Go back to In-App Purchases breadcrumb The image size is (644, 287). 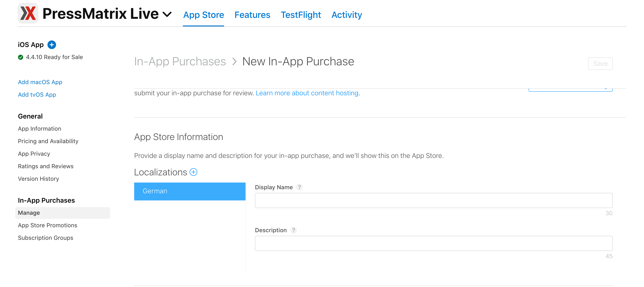[x=180, y=62]
